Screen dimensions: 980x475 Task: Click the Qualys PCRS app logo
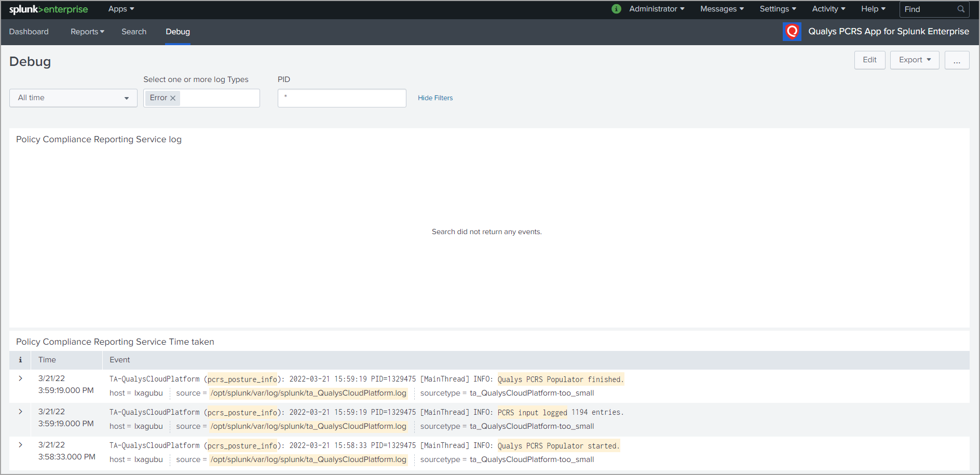(x=792, y=32)
